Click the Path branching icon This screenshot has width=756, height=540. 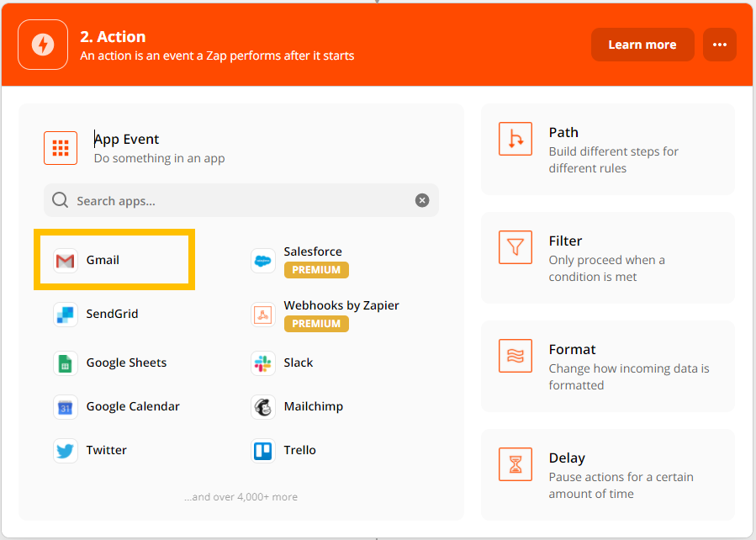tap(515, 139)
